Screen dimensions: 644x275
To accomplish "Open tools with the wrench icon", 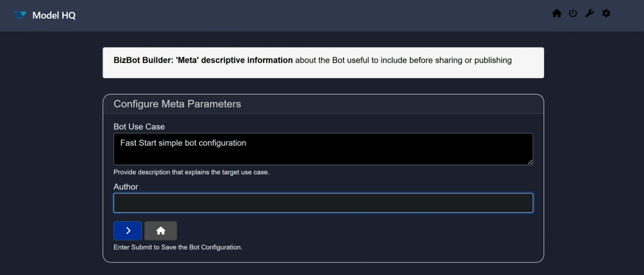I will [x=589, y=13].
